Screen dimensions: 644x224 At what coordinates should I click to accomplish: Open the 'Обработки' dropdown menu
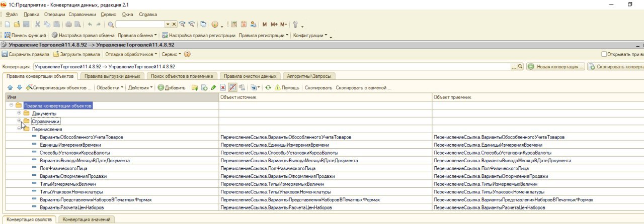110,87
